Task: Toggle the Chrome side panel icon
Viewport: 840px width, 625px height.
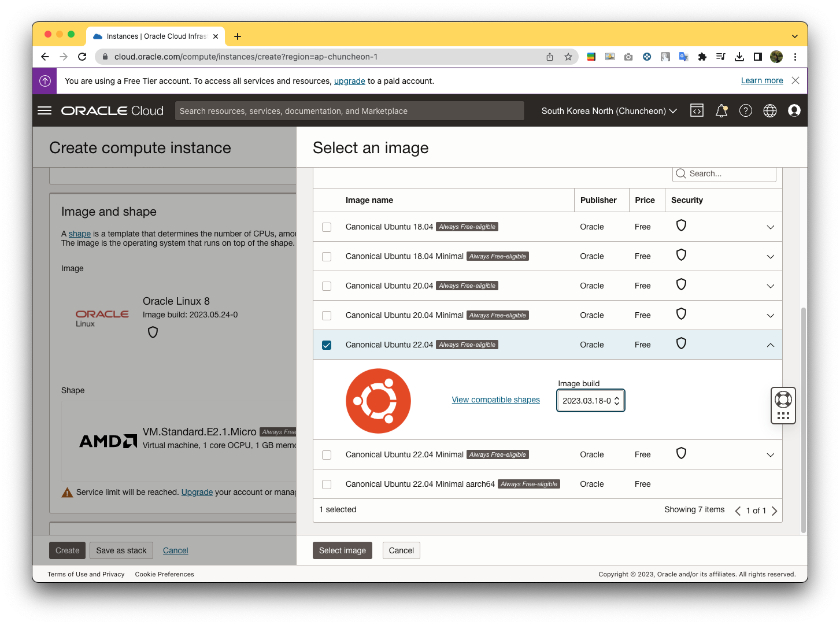Action: tap(758, 57)
